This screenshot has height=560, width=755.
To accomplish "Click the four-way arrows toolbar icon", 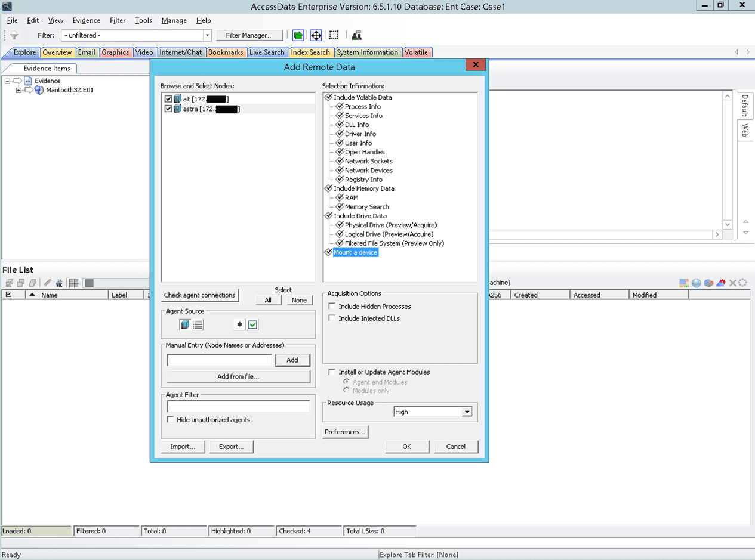I will (316, 36).
